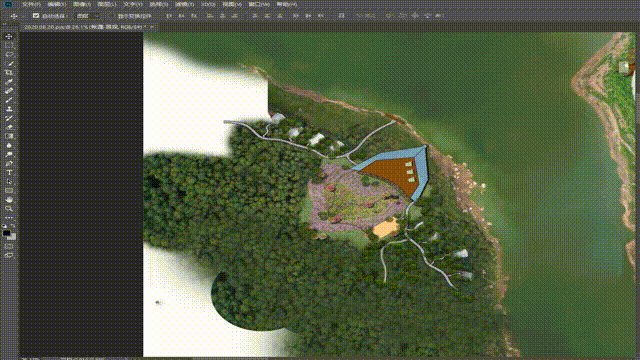Toggle the Auto-Select checkbox
Viewport: 640px width, 360px height.
click(x=36, y=16)
